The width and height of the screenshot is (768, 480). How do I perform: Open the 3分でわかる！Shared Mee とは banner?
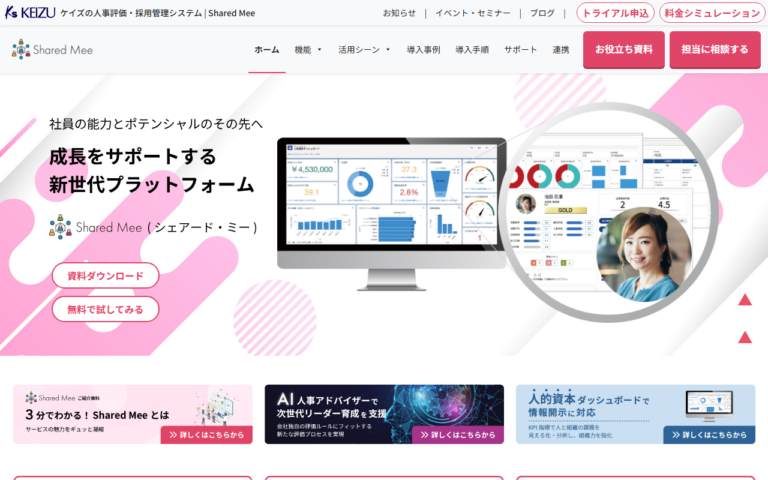click(133, 414)
